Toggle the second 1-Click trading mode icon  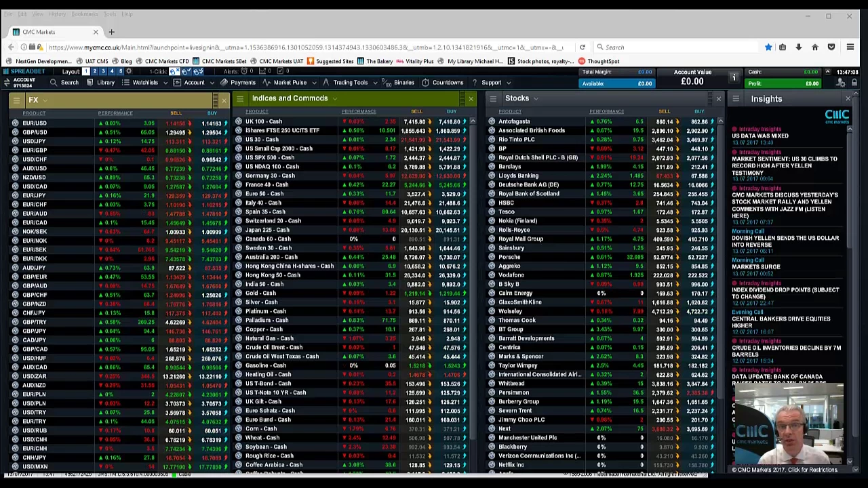[186, 71]
